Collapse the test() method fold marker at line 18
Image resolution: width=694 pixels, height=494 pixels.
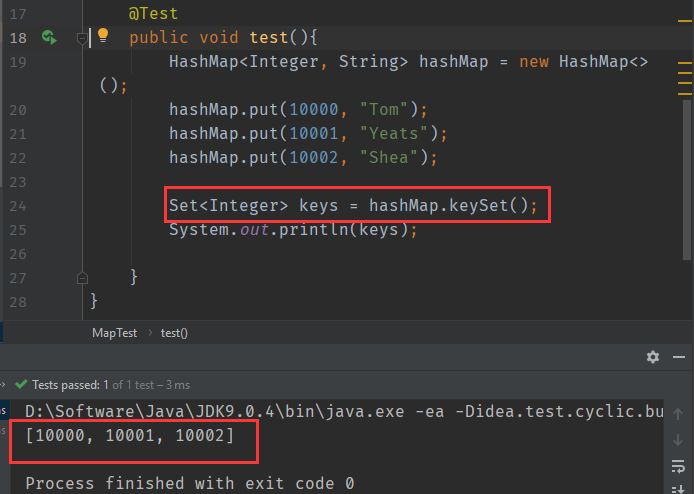[82, 39]
